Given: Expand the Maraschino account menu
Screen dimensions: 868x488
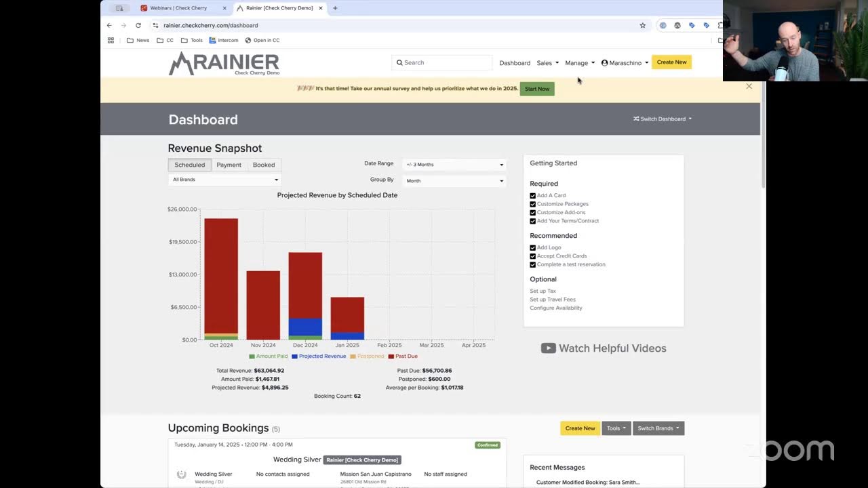Looking at the screenshot, I should (625, 62).
